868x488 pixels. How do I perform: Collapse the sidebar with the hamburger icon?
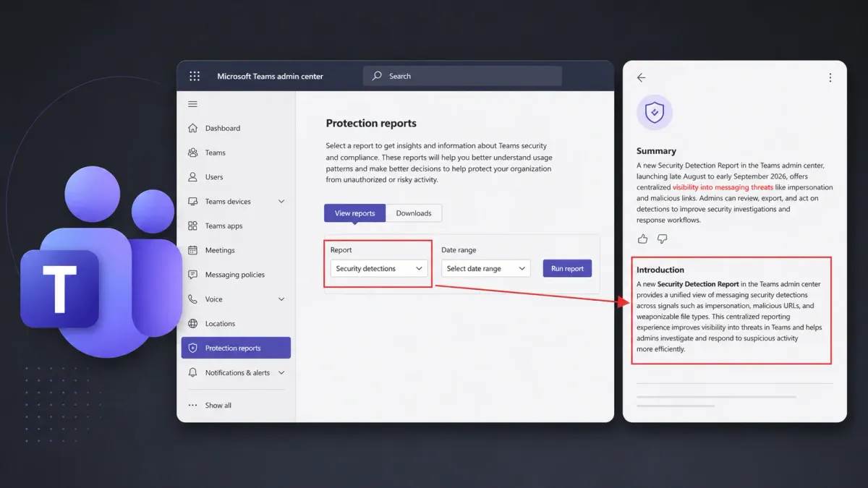[x=192, y=104]
